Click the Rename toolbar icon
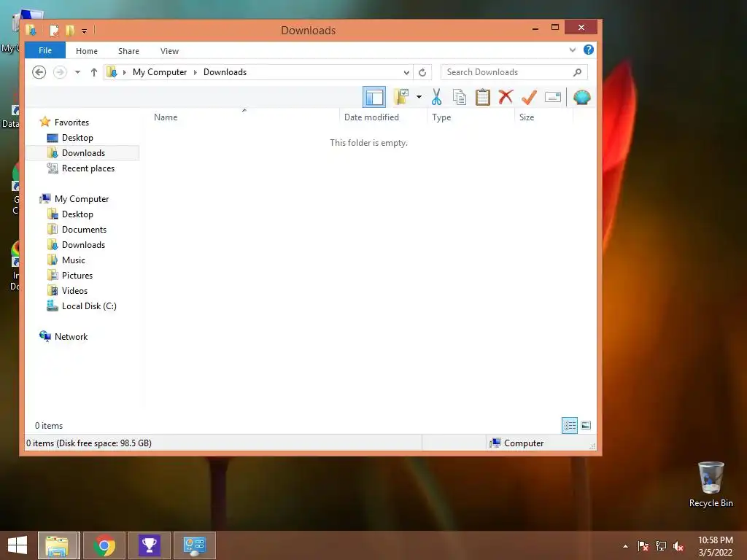 [x=553, y=97]
